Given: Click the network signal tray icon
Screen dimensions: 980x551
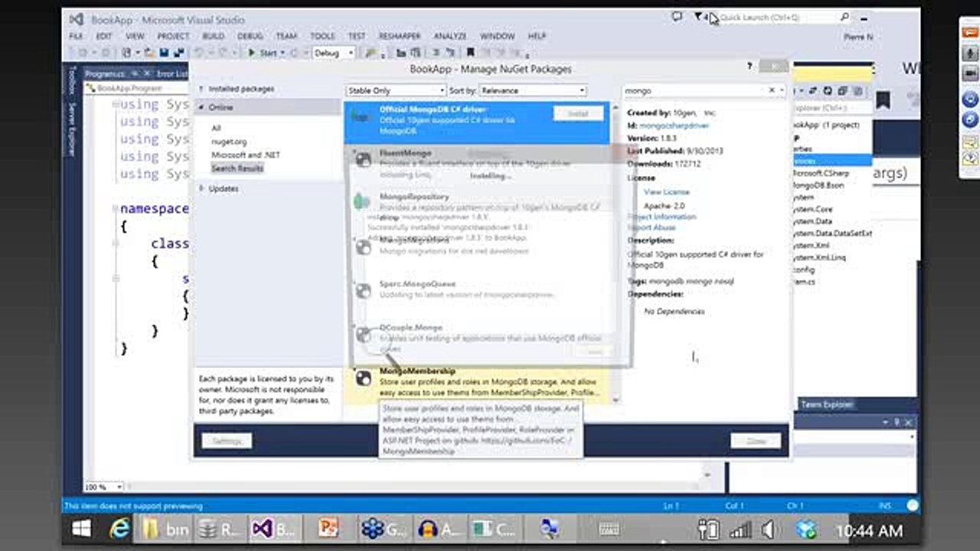Looking at the screenshot, I should pyautogui.click(x=740, y=530).
